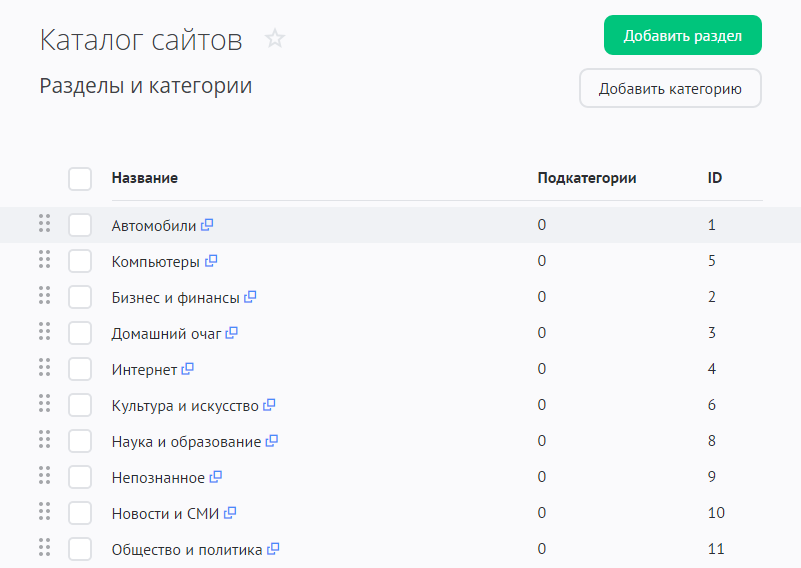Screen dimensions: 801x568
Task: Check the box for Бизнес и финансы
Action: click(x=80, y=297)
